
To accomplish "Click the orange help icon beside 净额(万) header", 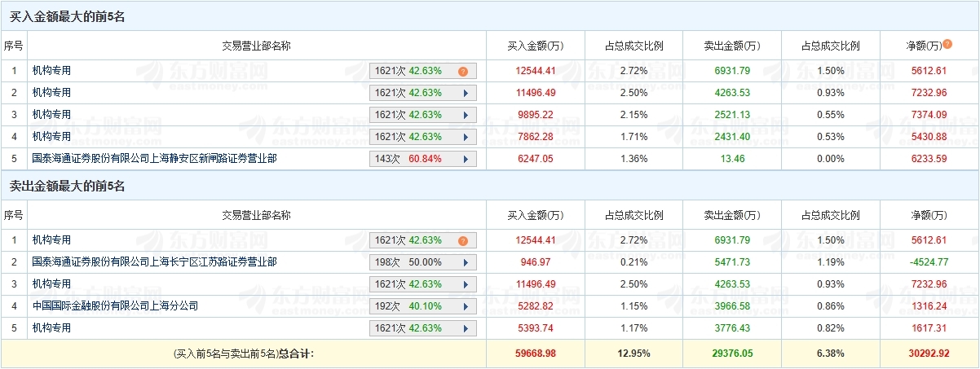I will (x=947, y=45).
